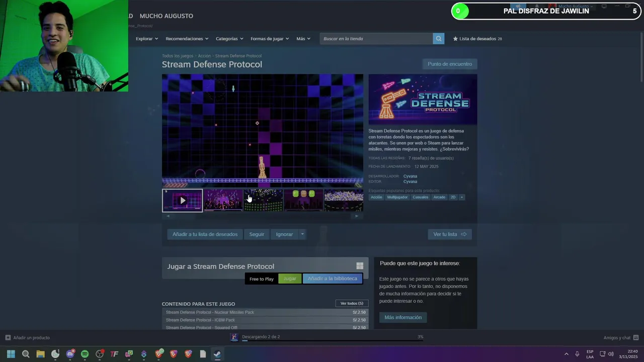Open the dropdown arrow next to Ignorar

point(302,234)
